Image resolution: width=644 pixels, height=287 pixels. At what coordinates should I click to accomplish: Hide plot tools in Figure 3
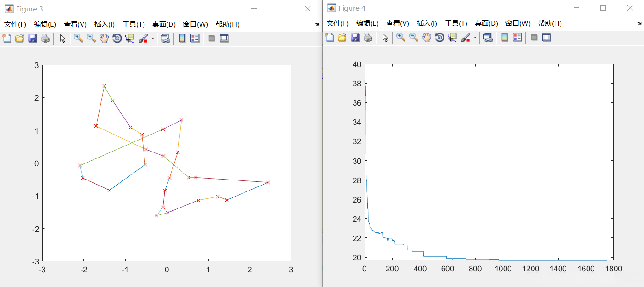point(211,38)
